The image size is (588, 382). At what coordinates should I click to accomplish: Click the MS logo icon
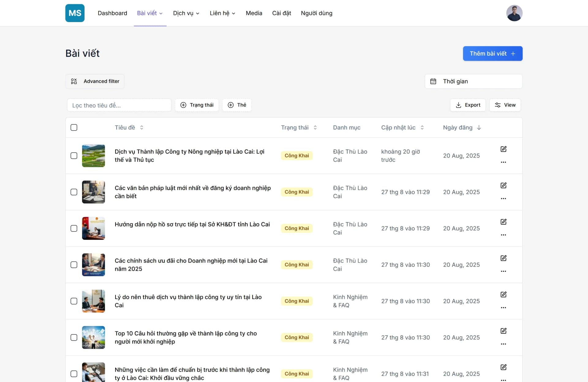(x=75, y=13)
